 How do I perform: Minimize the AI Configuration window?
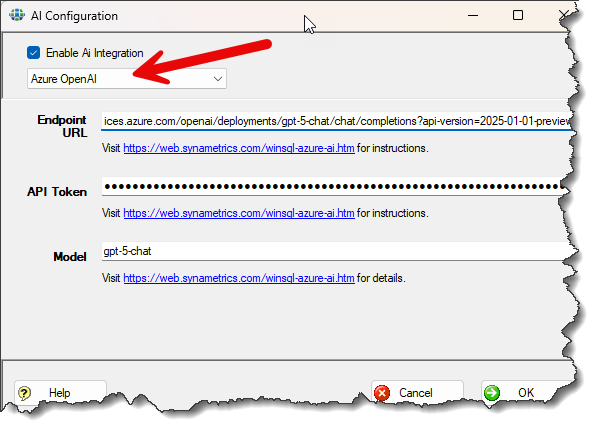pyautogui.click(x=470, y=16)
